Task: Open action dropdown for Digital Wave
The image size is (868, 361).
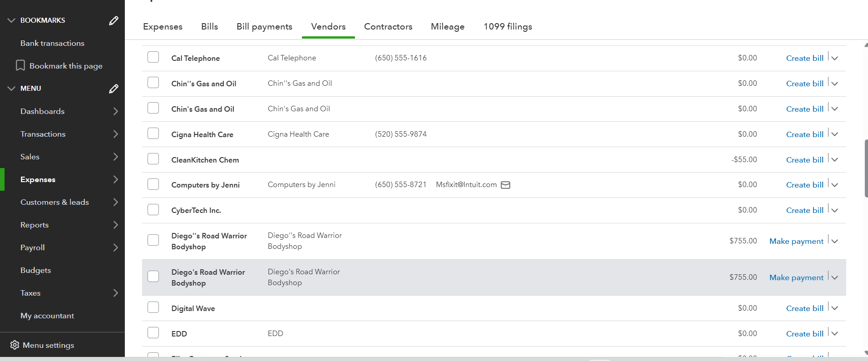Action: (x=834, y=308)
